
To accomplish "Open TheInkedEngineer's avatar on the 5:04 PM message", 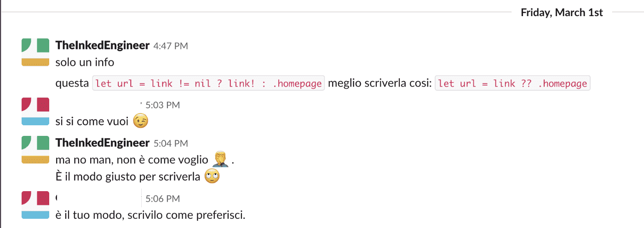I will tap(35, 150).
